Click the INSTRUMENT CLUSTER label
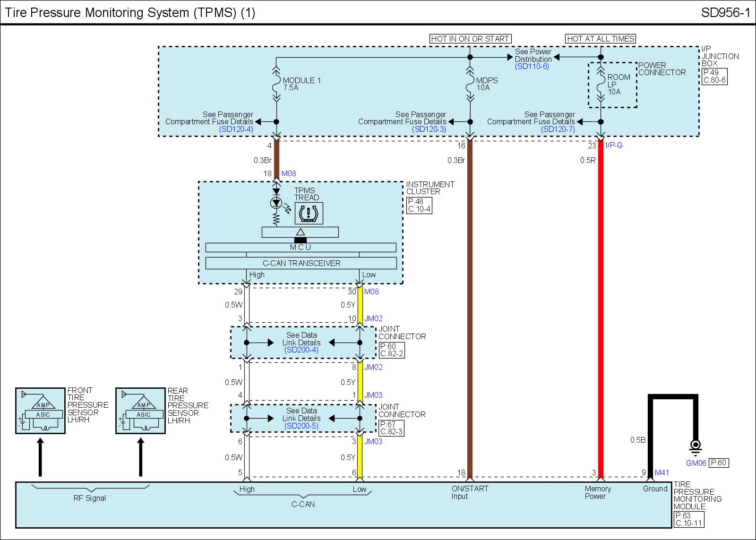The height and width of the screenshot is (540, 756). click(430, 188)
